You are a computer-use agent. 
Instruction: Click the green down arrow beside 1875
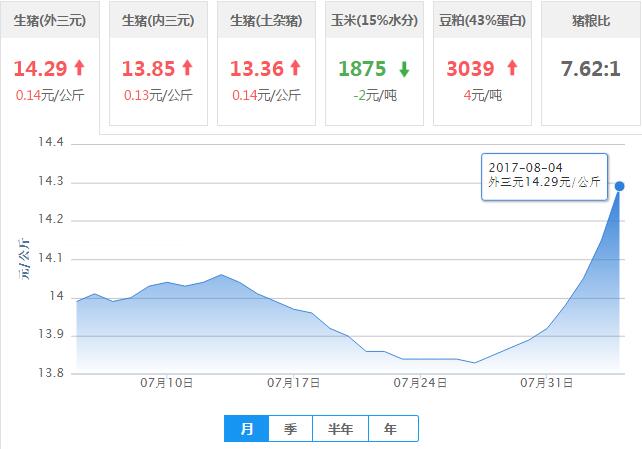point(404,69)
